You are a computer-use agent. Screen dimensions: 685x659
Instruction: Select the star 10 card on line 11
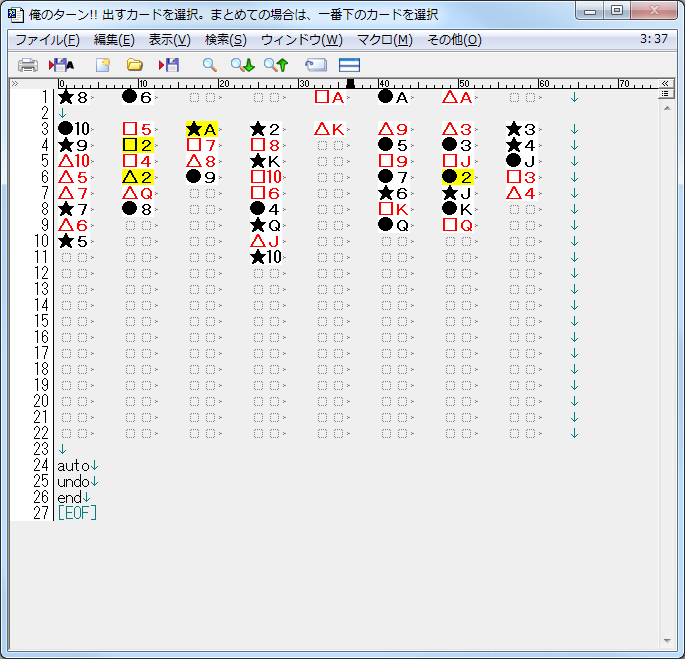[x=266, y=257]
